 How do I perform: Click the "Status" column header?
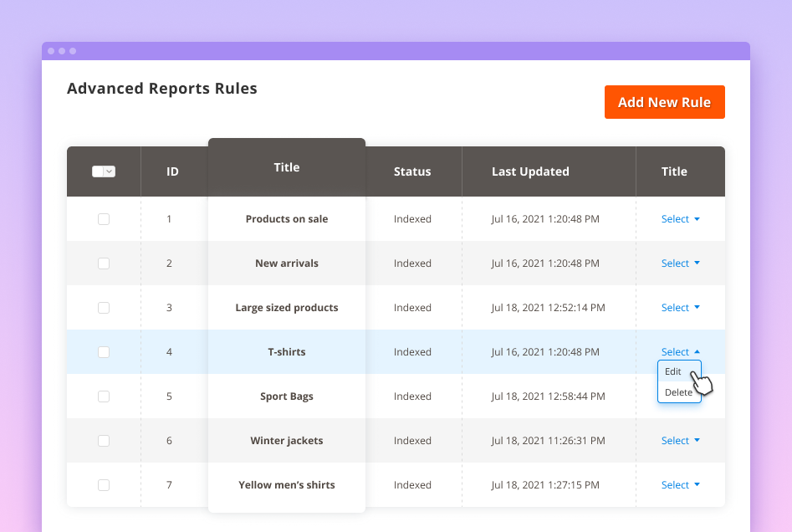(x=412, y=171)
